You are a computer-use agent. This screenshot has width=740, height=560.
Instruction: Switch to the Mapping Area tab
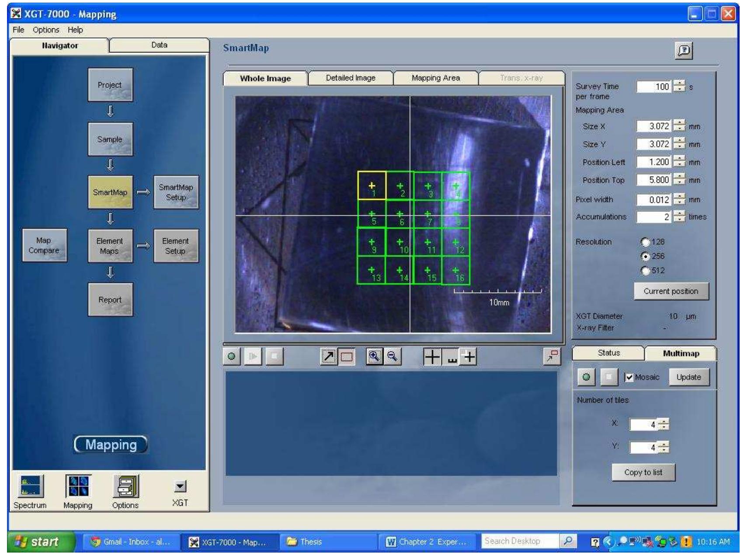click(436, 78)
